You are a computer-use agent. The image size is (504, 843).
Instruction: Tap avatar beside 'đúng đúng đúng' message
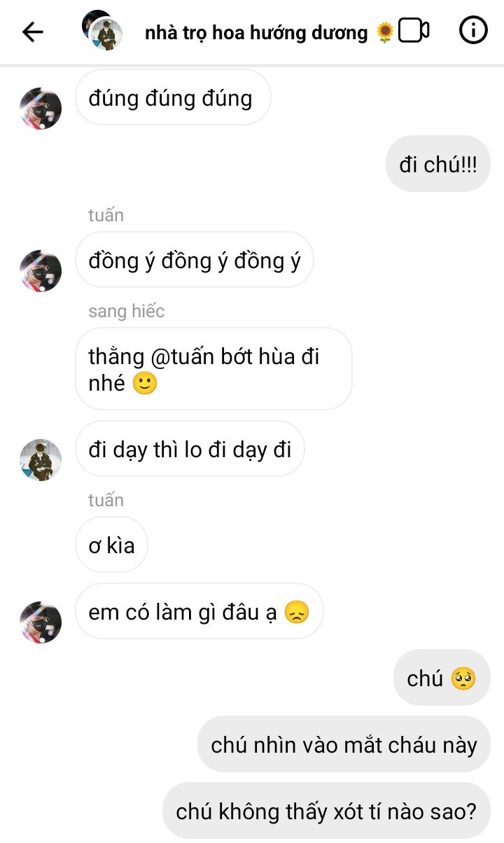[41, 109]
